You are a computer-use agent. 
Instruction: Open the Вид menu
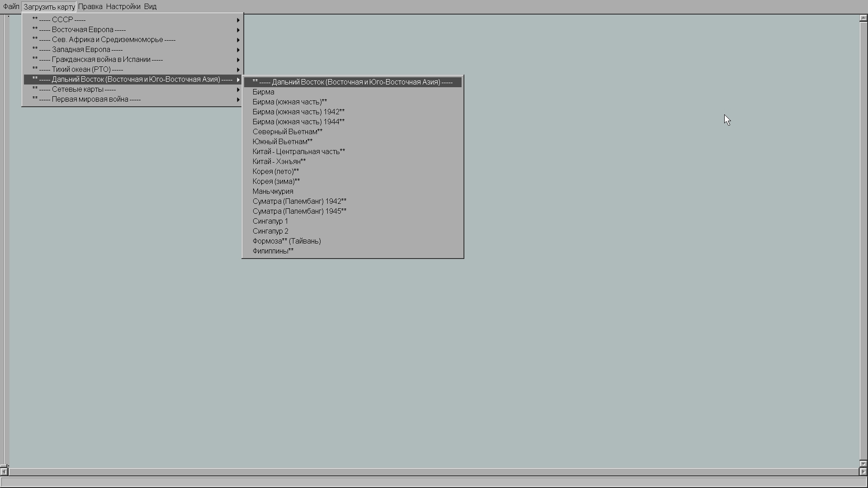(x=150, y=7)
